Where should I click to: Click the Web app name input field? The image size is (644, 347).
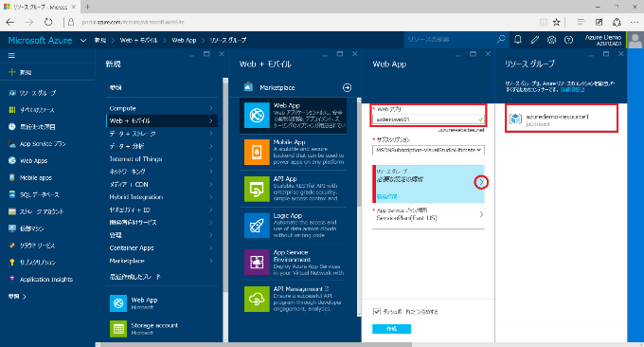[428, 119]
